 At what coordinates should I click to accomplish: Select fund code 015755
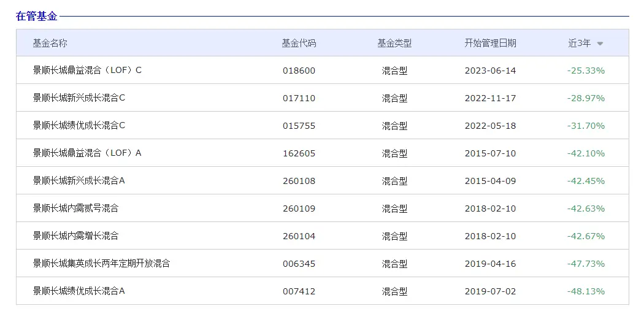coord(299,126)
